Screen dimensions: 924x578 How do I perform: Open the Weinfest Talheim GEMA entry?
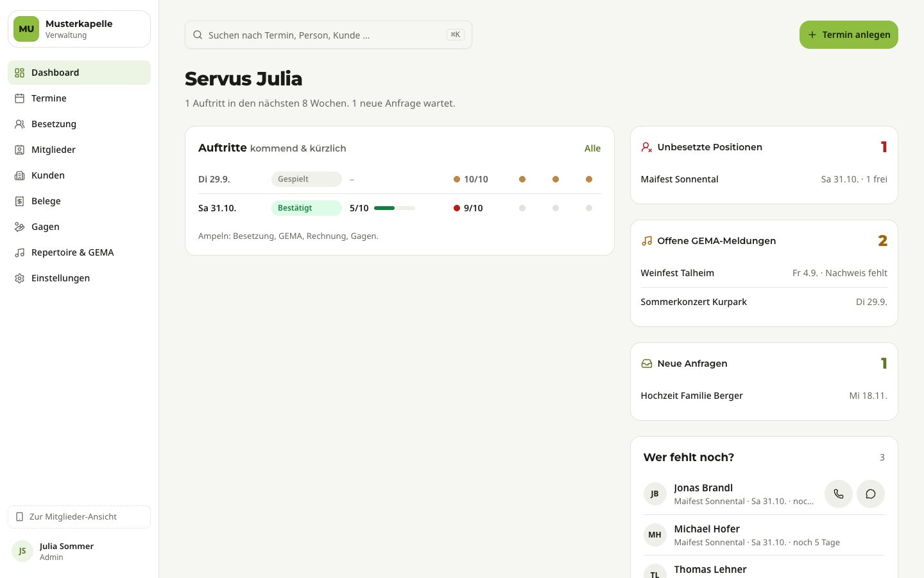click(764, 273)
